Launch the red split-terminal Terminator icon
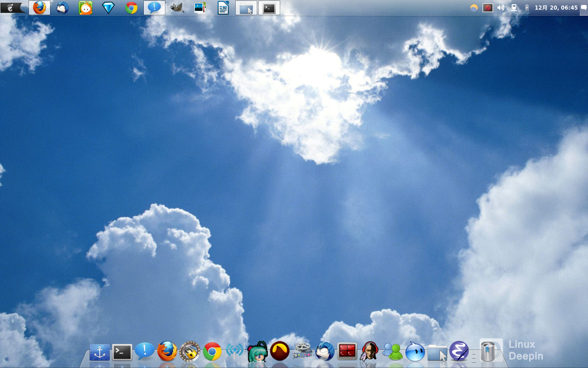The height and width of the screenshot is (368, 588). coord(347,351)
